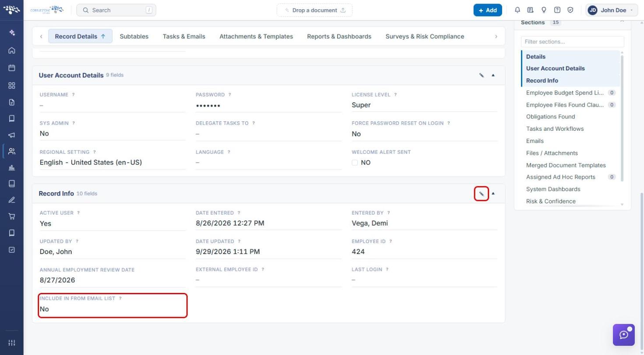Click the Cobblestone logo in header
The image size is (644, 355).
[x=47, y=10]
